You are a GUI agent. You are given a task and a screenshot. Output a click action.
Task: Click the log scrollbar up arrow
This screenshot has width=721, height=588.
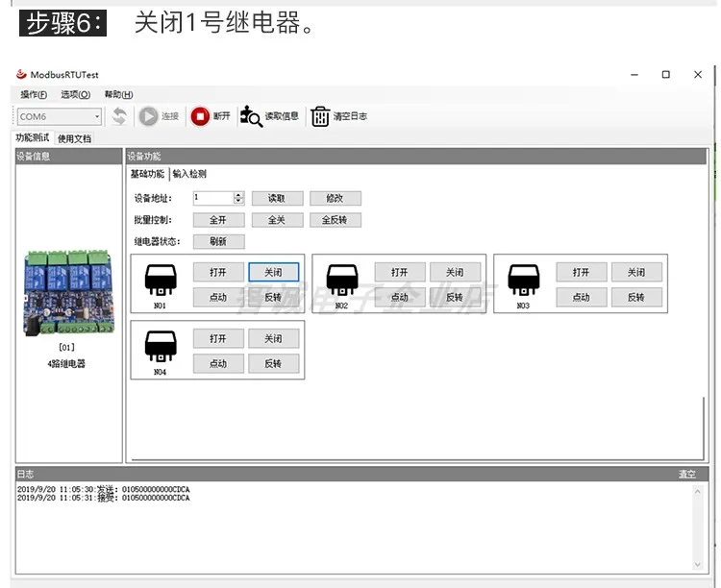(698, 492)
